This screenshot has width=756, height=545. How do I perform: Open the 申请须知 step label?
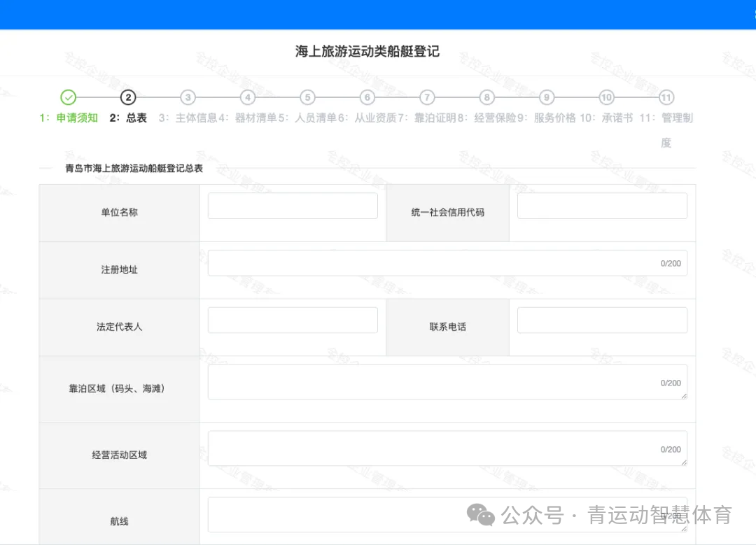77,118
